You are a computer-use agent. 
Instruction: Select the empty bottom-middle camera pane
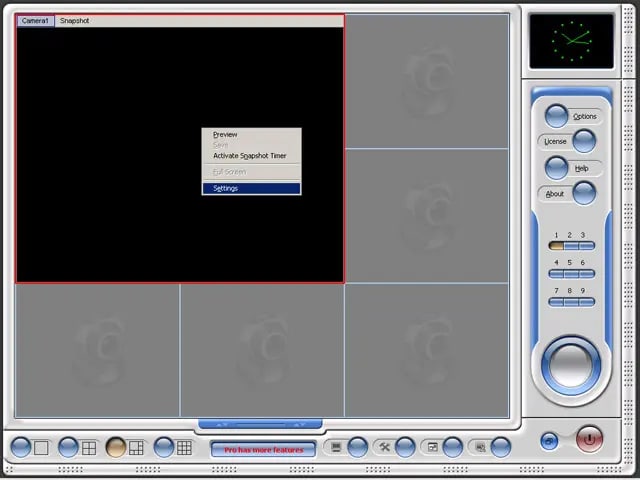pos(262,351)
